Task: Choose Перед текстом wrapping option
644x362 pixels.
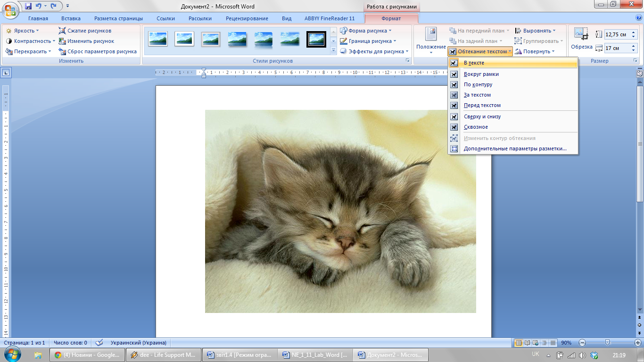Action: 513,105
